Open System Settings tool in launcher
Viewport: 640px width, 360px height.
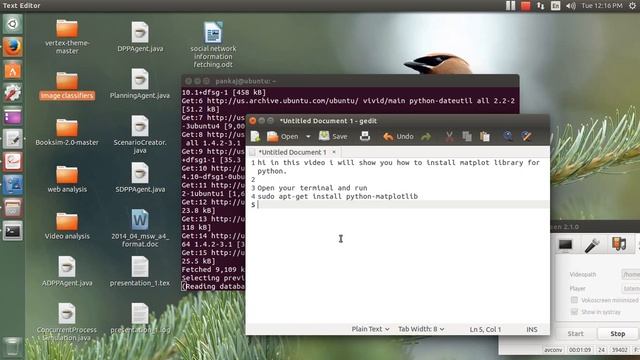click(x=13, y=93)
